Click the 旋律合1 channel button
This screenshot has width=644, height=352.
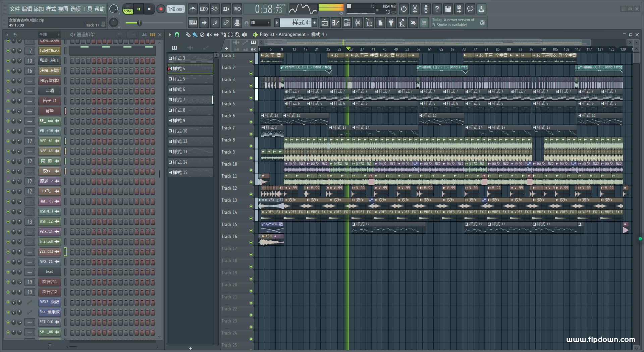49,282
